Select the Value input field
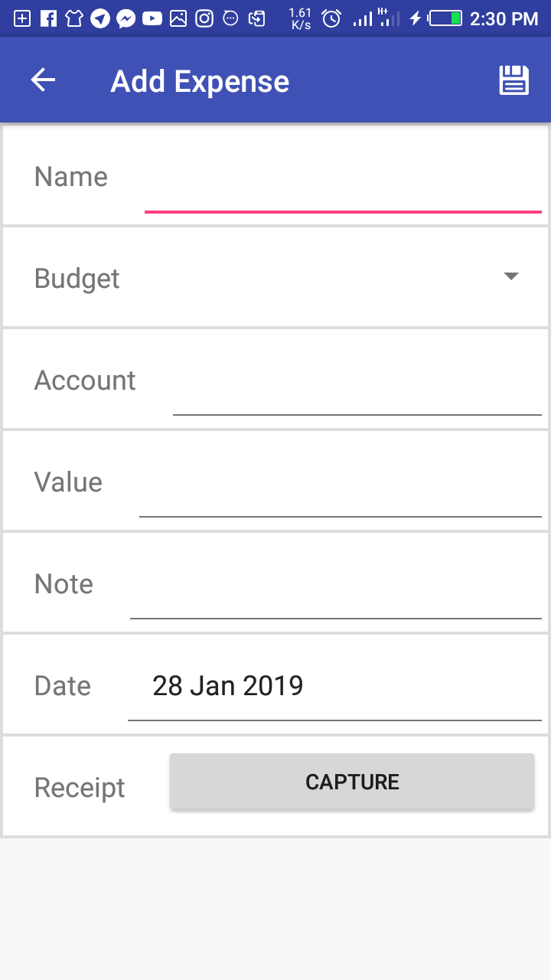Viewport: 551px width, 980px height. [x=340, y=488]
